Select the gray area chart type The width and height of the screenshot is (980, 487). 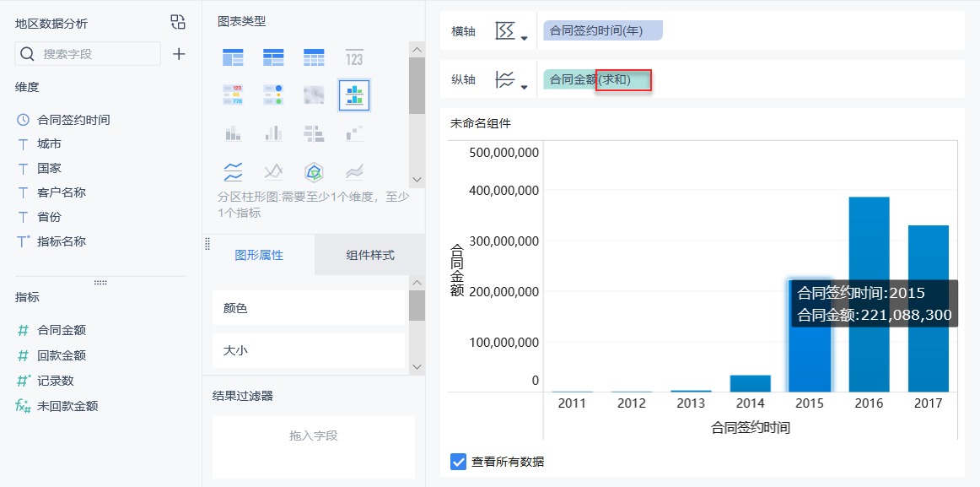(354, 170)
